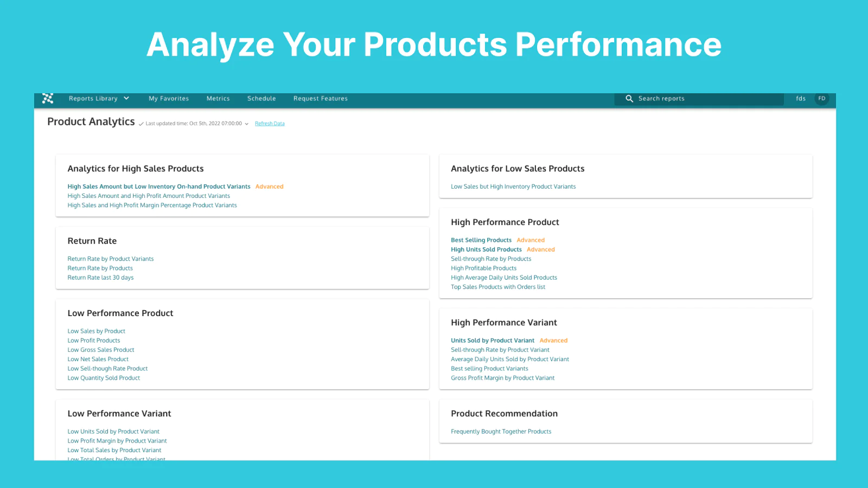The image size is (868, 488).
Task: Open Frequently Bought Together Products report
Action: (x=501, y=432)
